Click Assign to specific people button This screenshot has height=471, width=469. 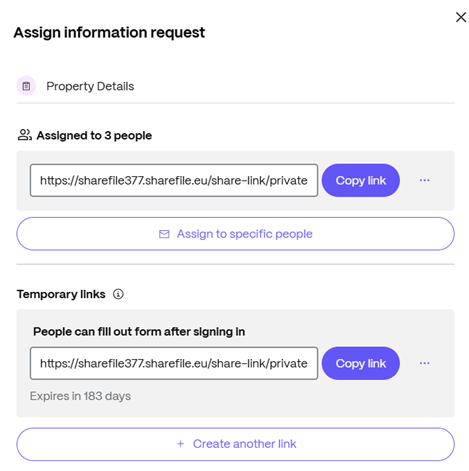coord(235,234)
